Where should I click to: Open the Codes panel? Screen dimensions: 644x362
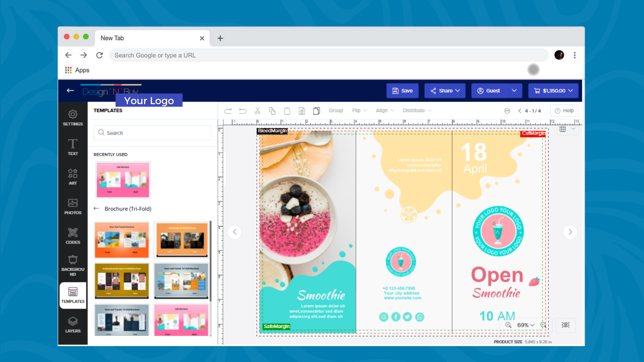point(73,236)
